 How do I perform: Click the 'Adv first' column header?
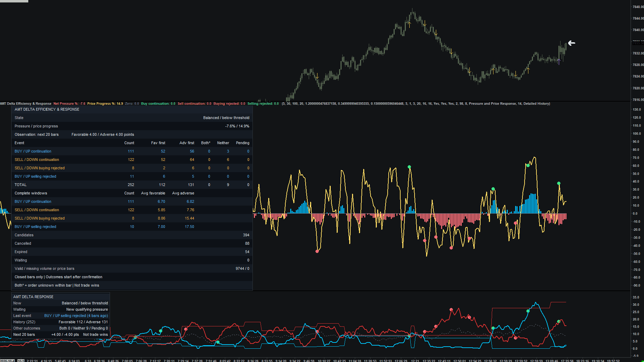[x=187, y=143]
